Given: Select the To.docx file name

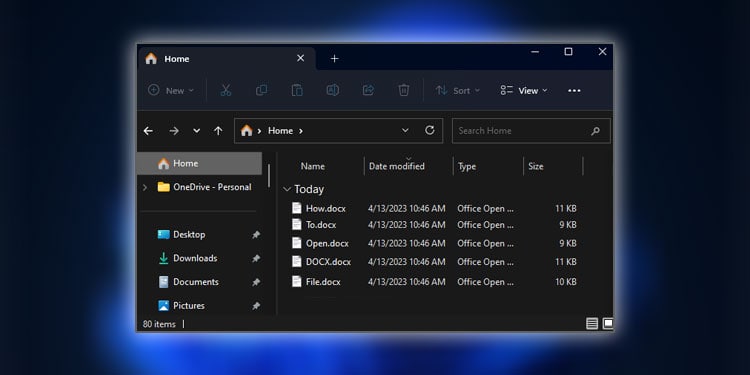Looking at the screenshot, I should pos(321,225).
